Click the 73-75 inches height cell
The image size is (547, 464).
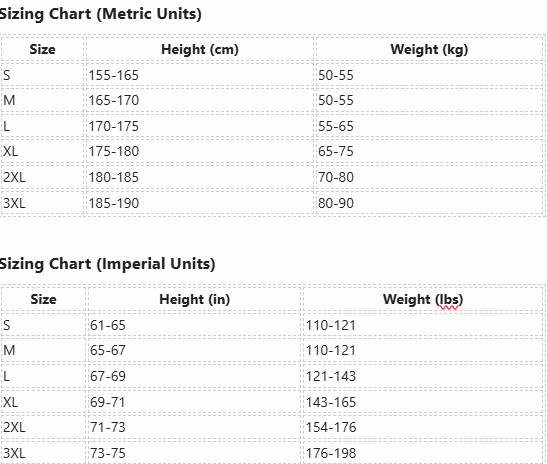(194, 453)
